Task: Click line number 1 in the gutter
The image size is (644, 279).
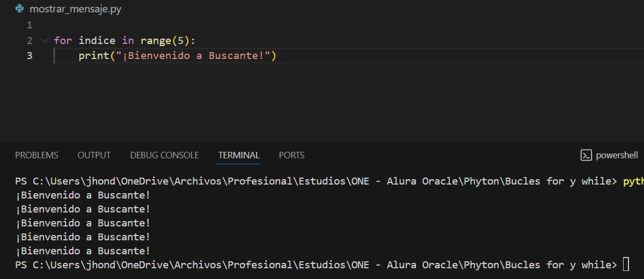Action: click(29, 25)
